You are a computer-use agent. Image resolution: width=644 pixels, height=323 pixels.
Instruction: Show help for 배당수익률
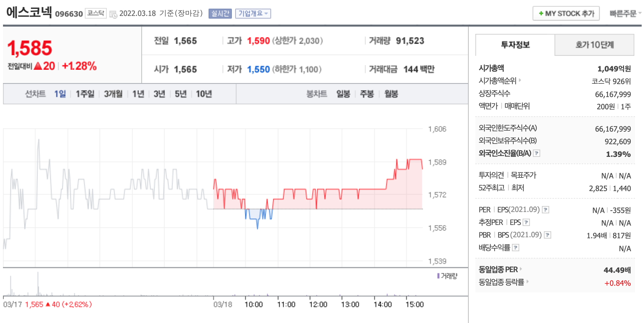516,248
